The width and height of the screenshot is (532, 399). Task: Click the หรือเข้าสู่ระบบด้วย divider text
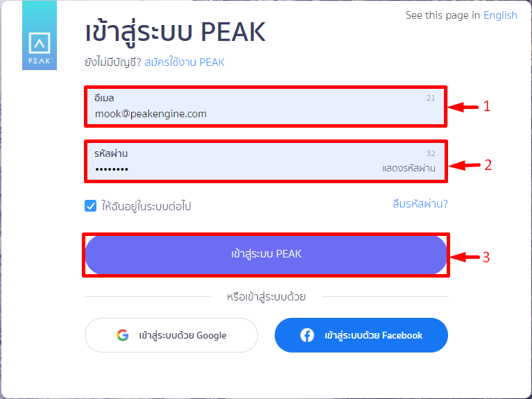point(266,297)
